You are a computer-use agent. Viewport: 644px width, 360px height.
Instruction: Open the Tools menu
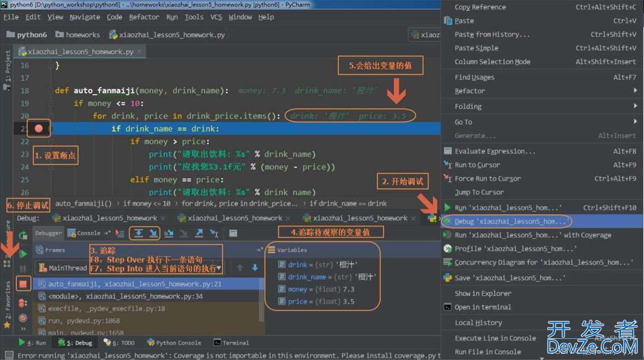point(194,17)
